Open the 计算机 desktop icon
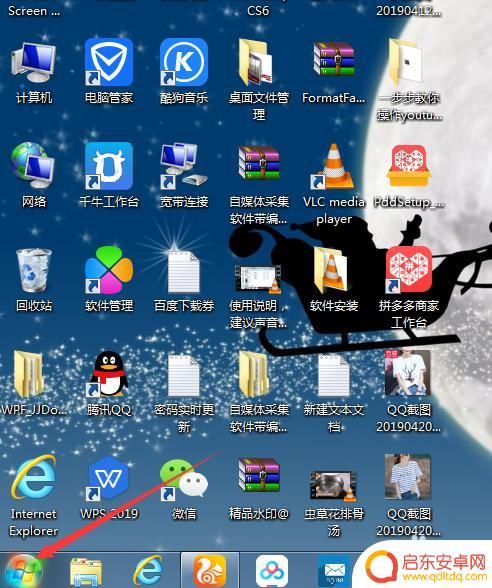Viewport: 492px width, 588px height. coord(34,63)
